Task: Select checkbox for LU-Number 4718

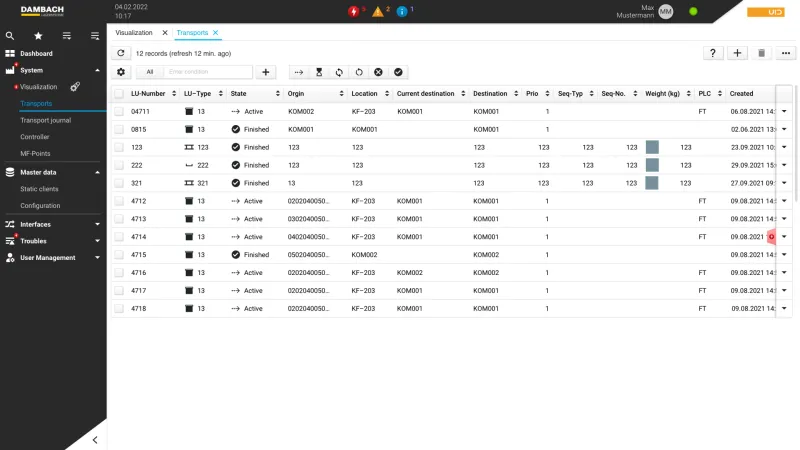Action: (x=119, y=309)
